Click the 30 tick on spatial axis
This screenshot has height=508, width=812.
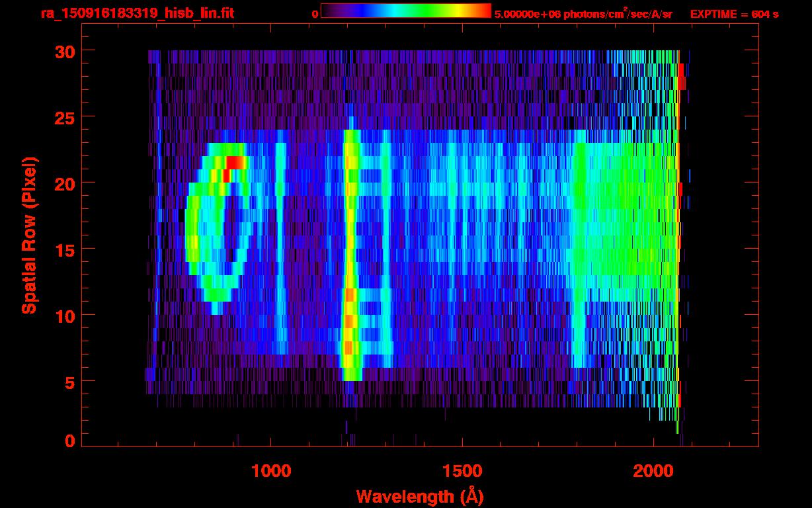pyautogui.click(x=65, y=51)
